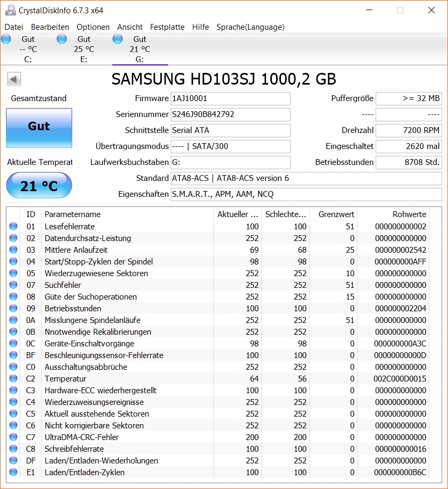Viewport: 448px width, 489px height.
Task: Click the CrystalDiskInfo icon in the title bar
Action: [x=11, y=9]
